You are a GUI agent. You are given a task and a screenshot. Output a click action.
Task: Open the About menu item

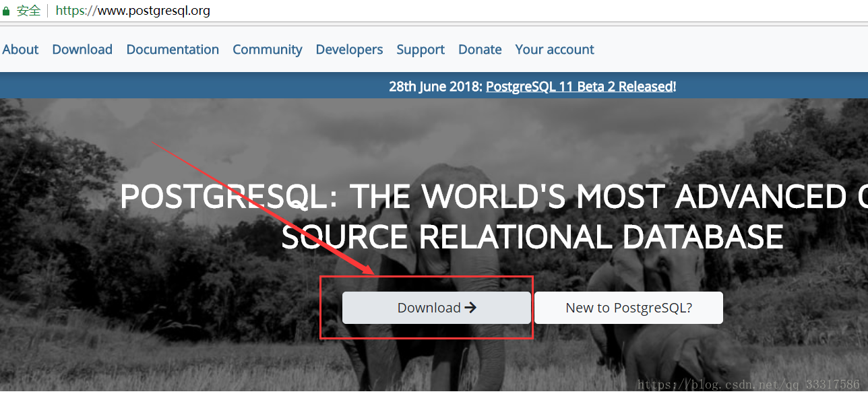click(20, 49)
